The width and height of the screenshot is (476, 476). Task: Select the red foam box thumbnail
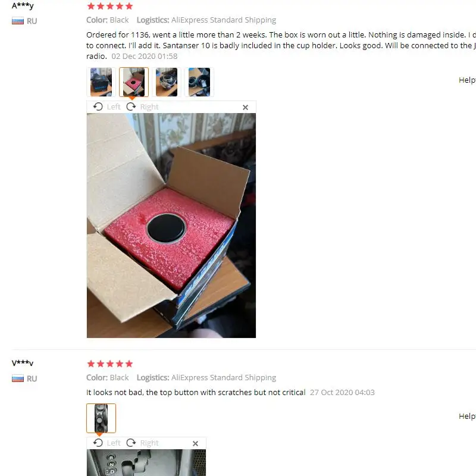click(x=134, y=82)
